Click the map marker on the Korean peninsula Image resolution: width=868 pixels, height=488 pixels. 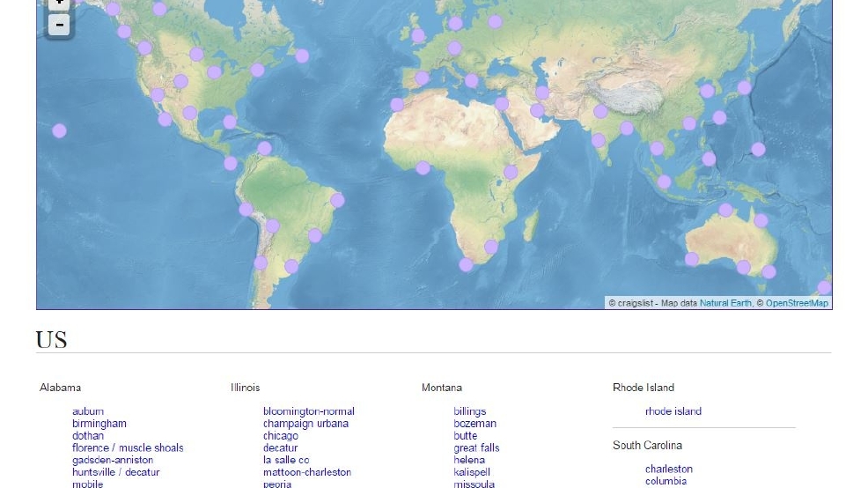(707, 91)
